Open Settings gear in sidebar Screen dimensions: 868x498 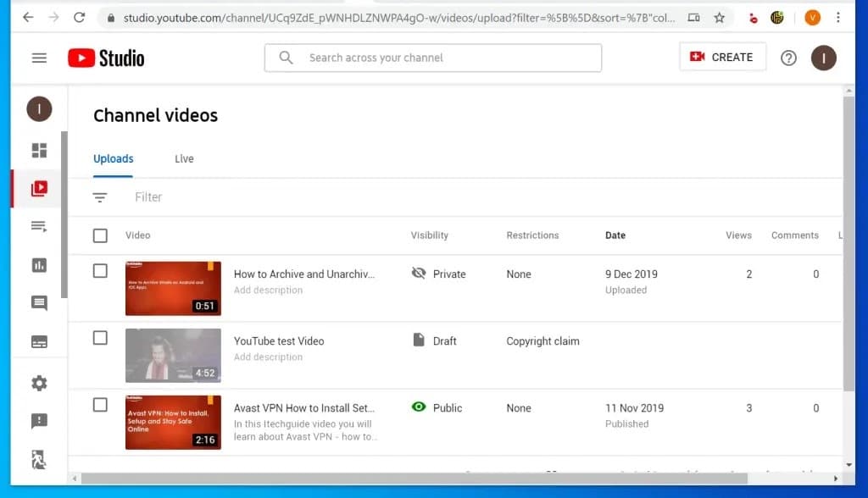39,383
